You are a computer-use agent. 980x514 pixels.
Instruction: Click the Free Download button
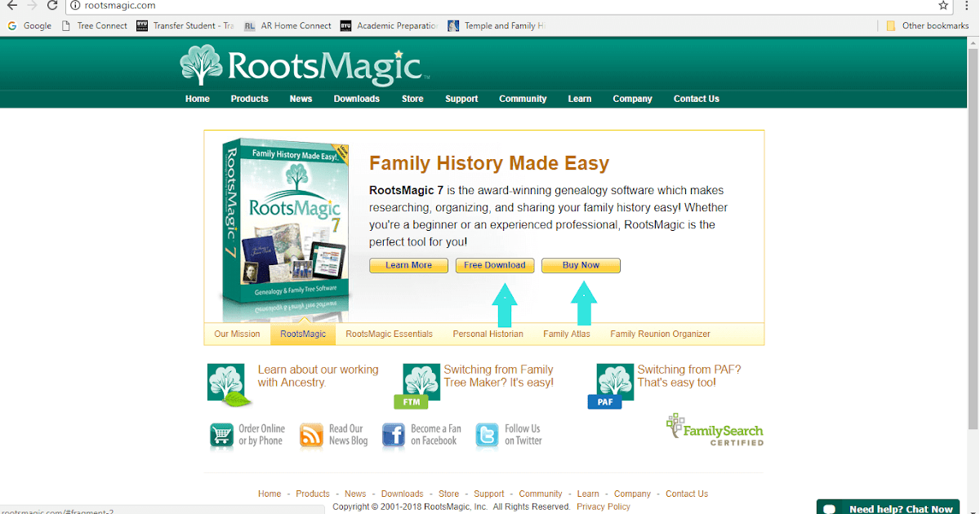[x=494, y=265]
